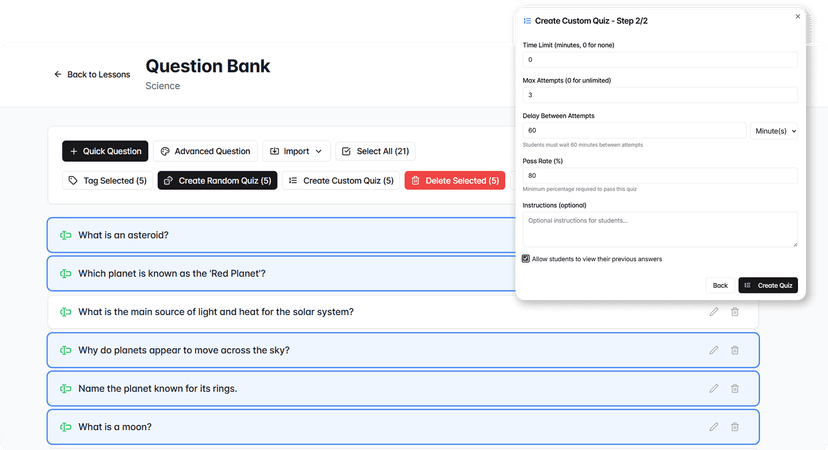Viewport: 828px width, 450px height.
Task: Click the 'Question Bank' heading
Action: pyautogui.click(x=208, y=66)
